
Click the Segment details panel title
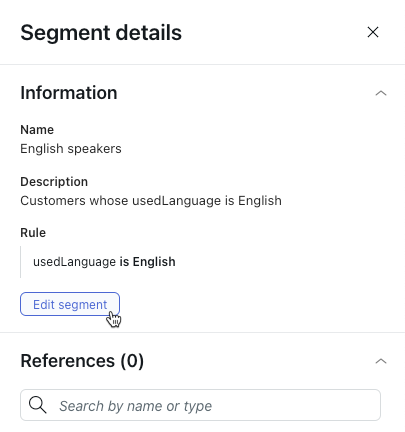click(x=101, y=33)
